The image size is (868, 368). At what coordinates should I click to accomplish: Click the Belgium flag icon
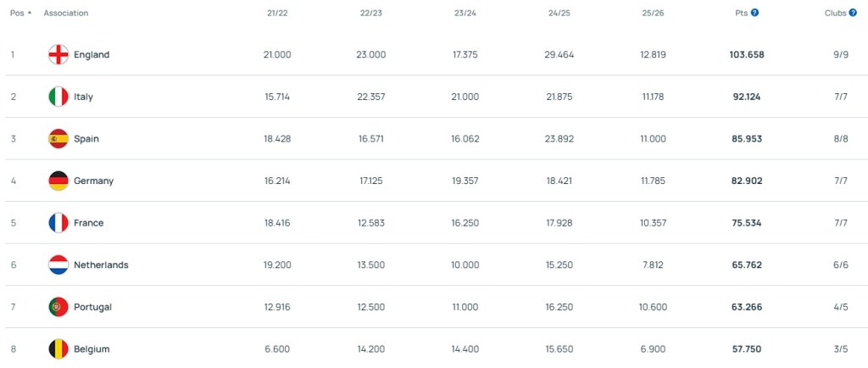58,348
